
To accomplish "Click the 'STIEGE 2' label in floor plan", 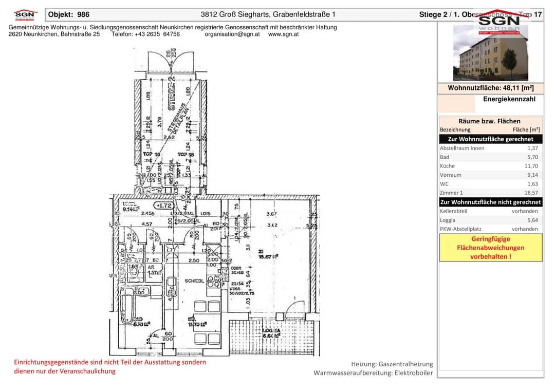I will (x=172, y=94).
